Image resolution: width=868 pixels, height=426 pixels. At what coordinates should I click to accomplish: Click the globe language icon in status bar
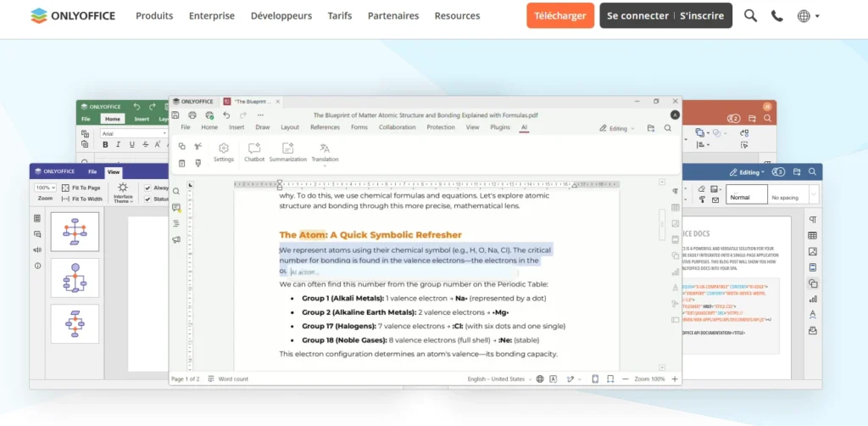[540, 379]
